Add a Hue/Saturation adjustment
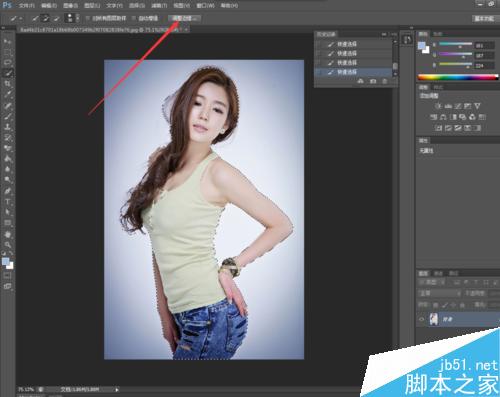Image resolution: width=500 pixels, height=397 pixels. pyautogui.click(x=434, y=117)
